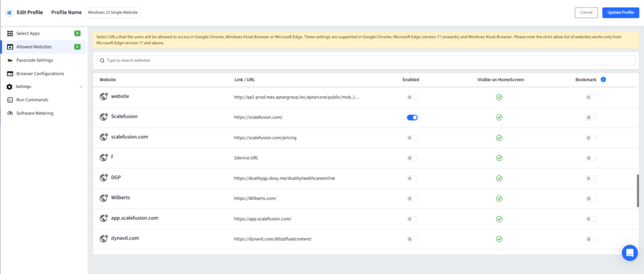Open Browser Configurations section
Viewport: 644px width, 274px height.
click(43, 74)
